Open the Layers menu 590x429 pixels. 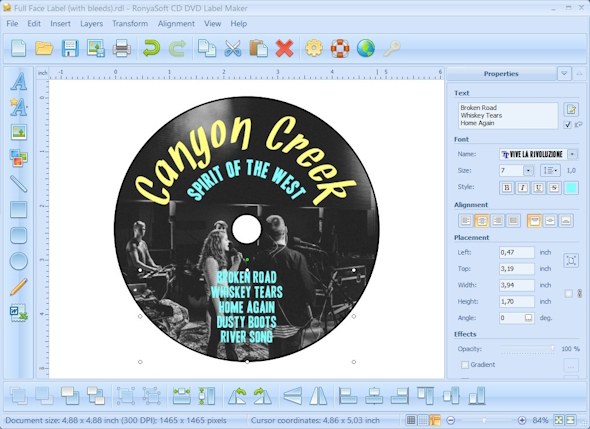(91, 24)
